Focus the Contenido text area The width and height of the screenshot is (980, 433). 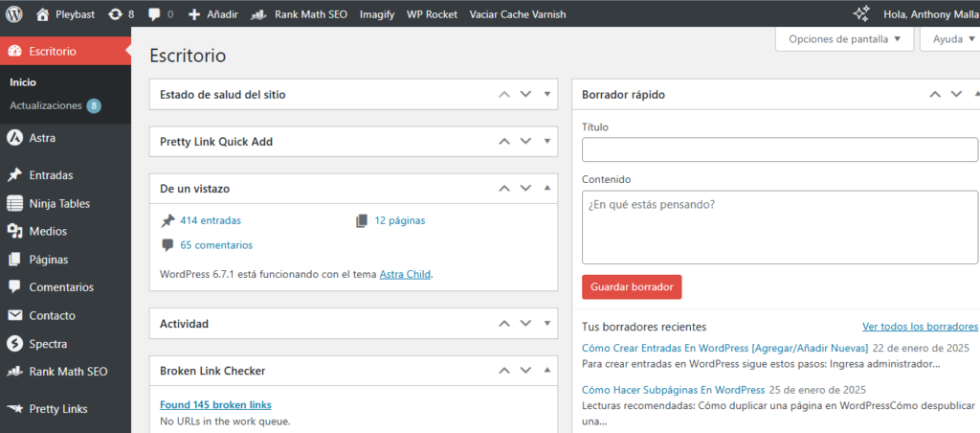[780, 227]
